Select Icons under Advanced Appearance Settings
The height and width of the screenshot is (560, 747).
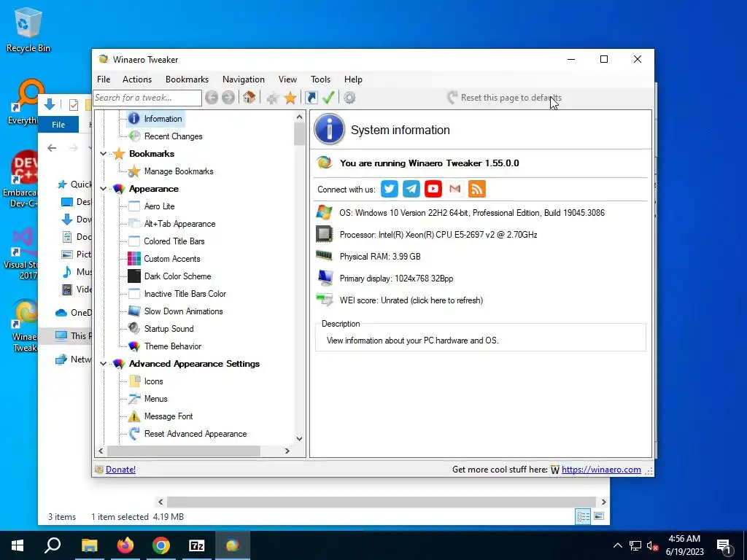tap(153, 381)
